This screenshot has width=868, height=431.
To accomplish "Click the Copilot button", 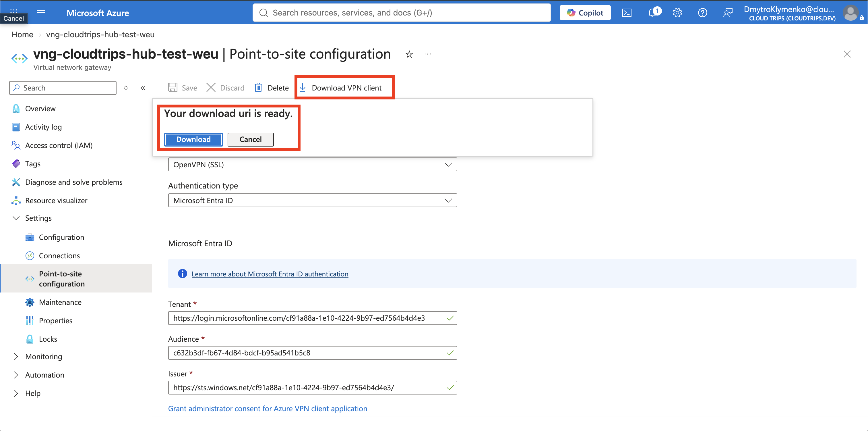I will tap(585, 13).
